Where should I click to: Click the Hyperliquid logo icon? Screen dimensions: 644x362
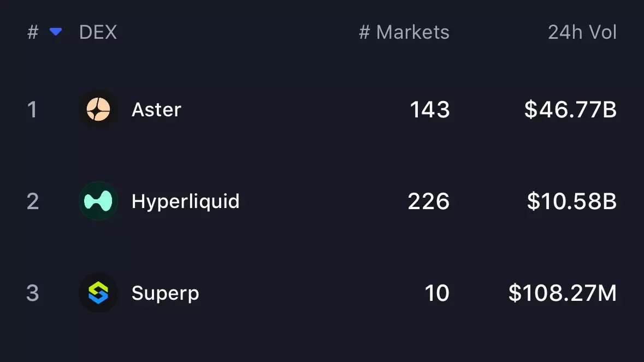98,201
